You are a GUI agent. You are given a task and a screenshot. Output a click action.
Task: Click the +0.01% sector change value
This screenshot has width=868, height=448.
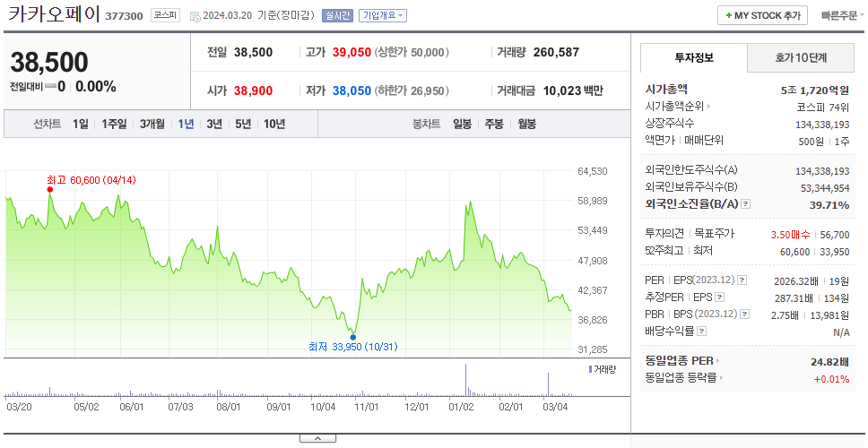click(x=831, y=379)
